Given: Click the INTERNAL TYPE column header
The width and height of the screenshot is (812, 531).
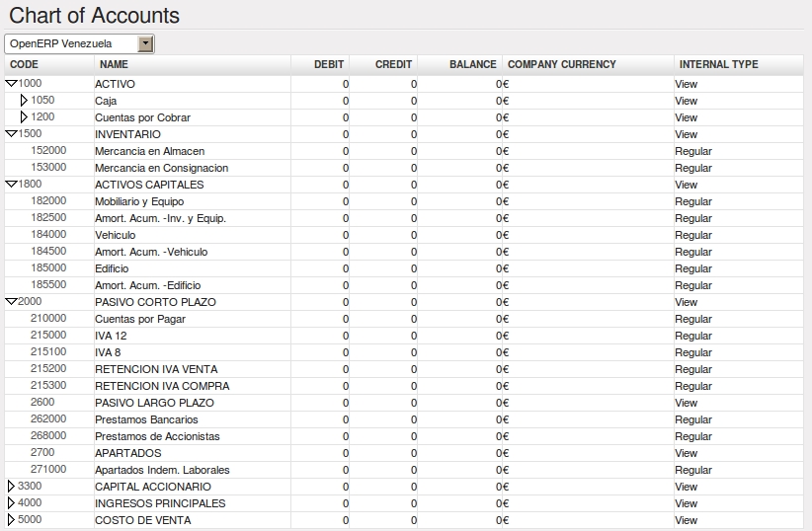Looking at the screenshot, I should click(x=719, y=64).
